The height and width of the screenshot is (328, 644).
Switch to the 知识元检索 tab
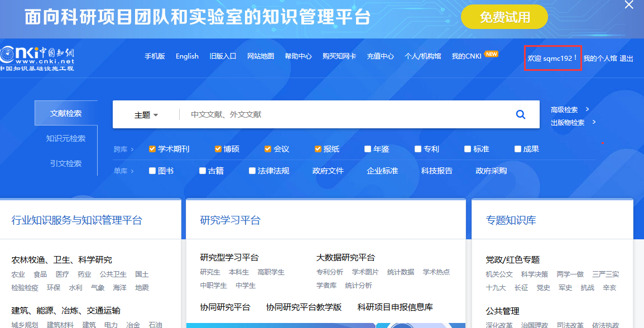pos(66,138)
